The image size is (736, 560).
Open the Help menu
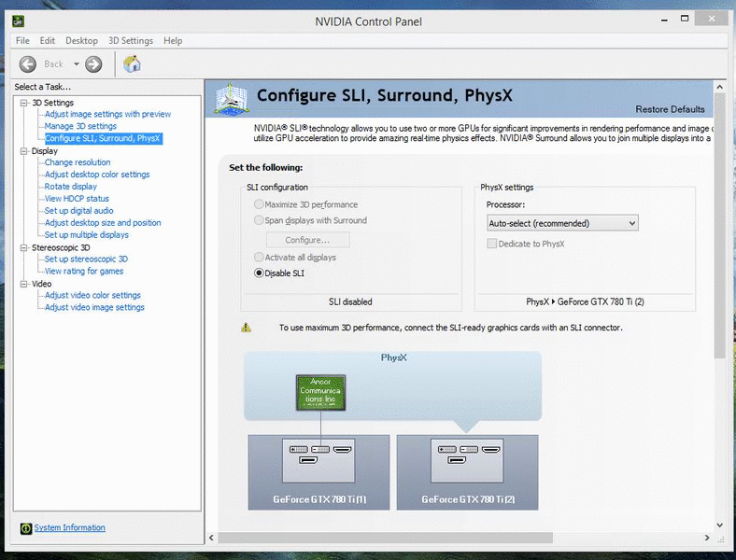coord(173,41)
